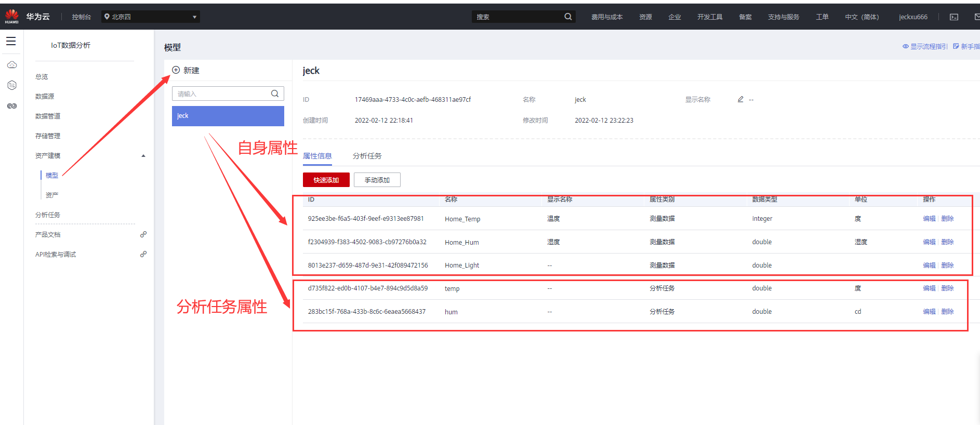Open API检索与调试 link in sidebar
The height and width of the screenshot is (425, 980).
click(x=56, y=254)
